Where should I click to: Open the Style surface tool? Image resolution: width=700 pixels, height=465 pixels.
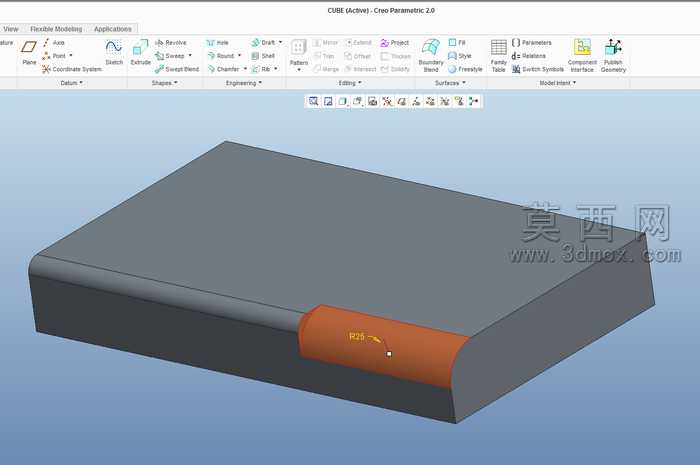coord(460,56)
